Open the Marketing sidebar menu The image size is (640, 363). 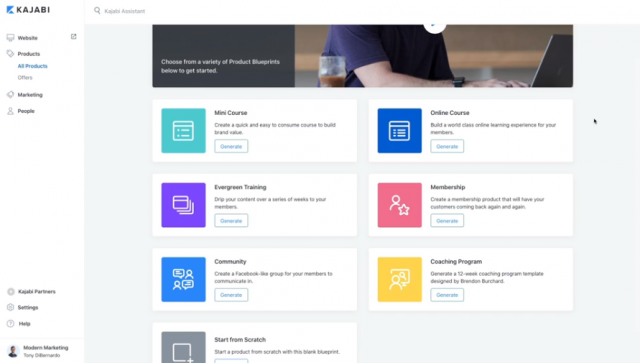click(30, 95)
